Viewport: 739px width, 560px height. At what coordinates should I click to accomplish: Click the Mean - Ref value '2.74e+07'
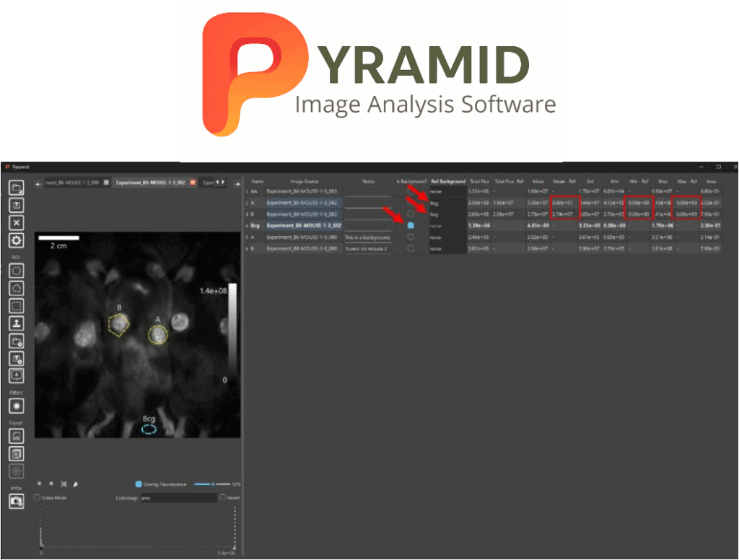tap(563, 214)
